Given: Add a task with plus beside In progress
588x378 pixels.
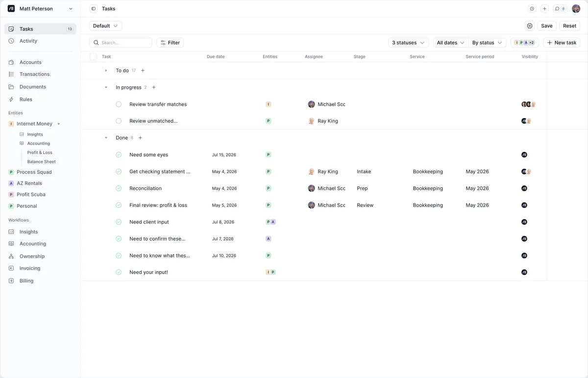Looking at the screenshot, I should [x=154, y=87].
